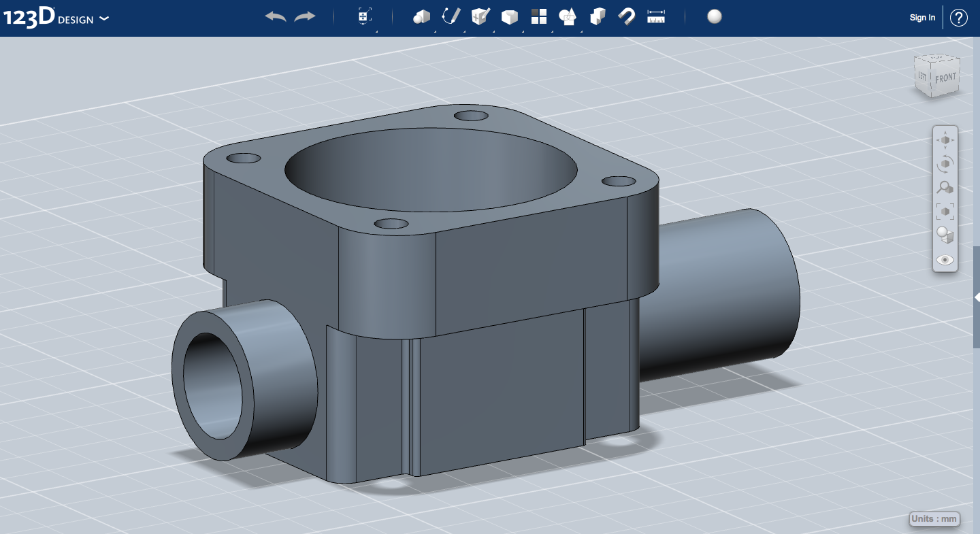The image size is (980, 534).
Task: Open the Material sphere tool
Action: [715, 17]
